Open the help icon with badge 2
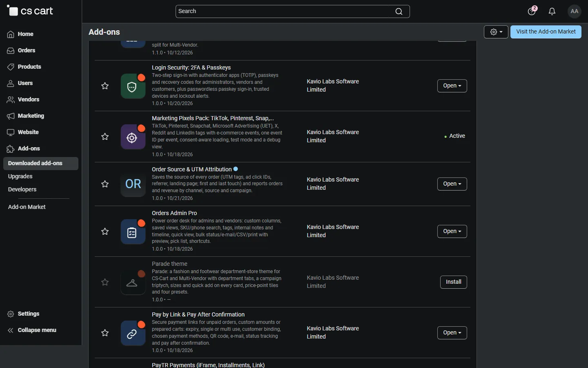The height and width of the screenshot is (368, 588). tap(532, 11)
